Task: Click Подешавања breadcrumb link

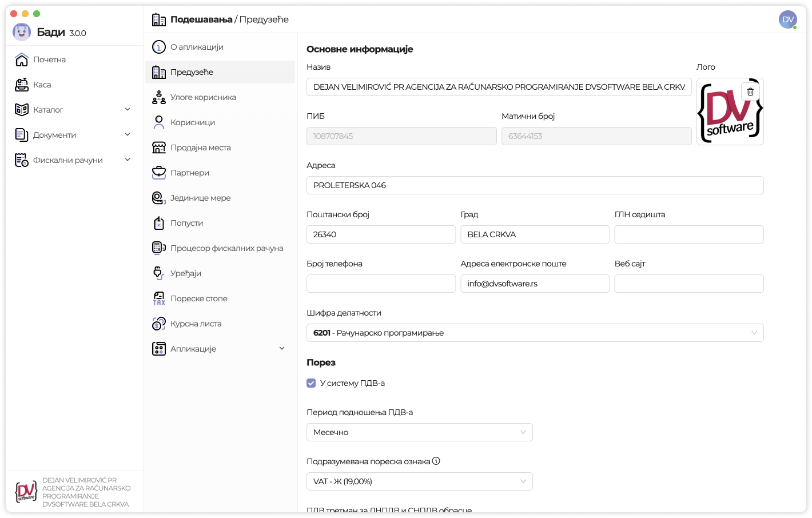Action: (201, 19)
